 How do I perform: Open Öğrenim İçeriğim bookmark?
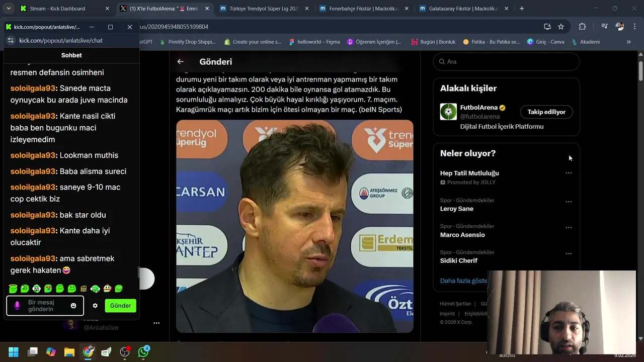click(374, 42)
